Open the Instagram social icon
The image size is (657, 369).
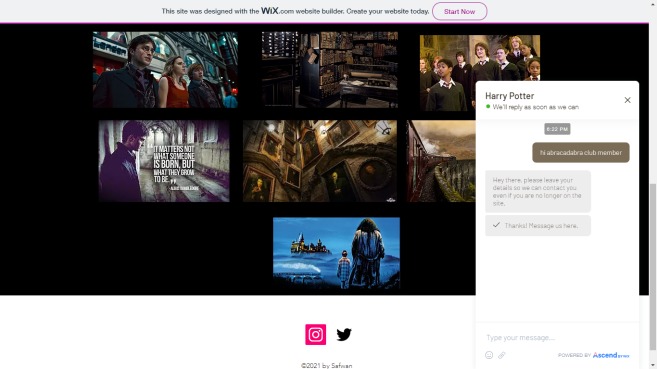click(x=316, y=334)
